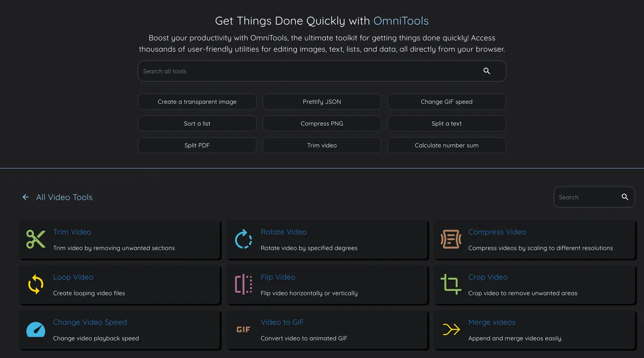Click the Video to GIF icon
The image size is (644, 358).
[x=244, y=330]
